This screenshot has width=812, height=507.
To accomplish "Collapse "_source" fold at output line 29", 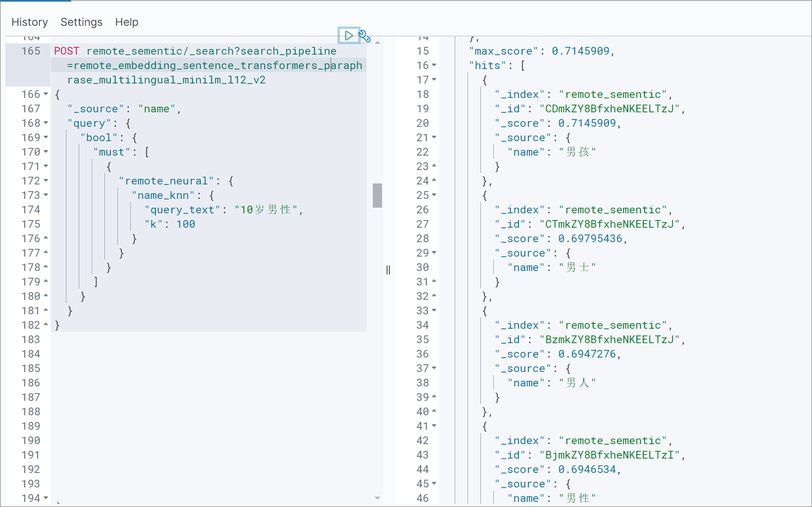I will pos(434,253).
